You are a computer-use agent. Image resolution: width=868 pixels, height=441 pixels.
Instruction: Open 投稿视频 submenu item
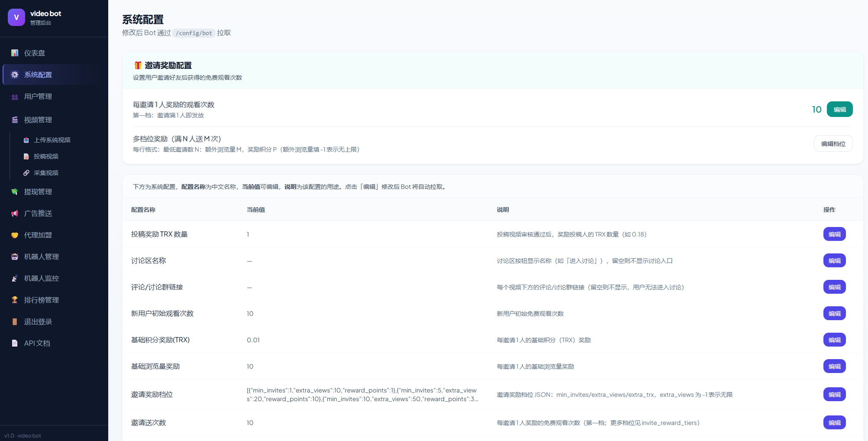pos(46,156)
